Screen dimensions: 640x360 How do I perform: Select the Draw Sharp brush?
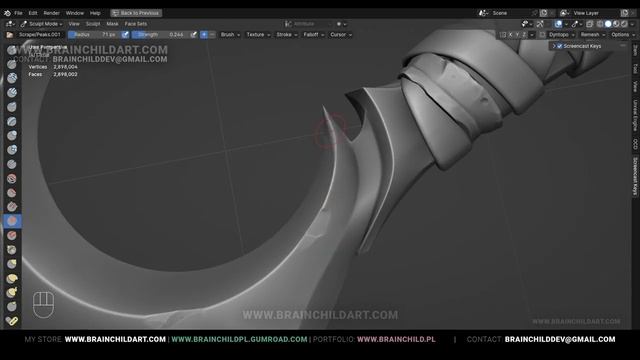click(x=12, y=64)
